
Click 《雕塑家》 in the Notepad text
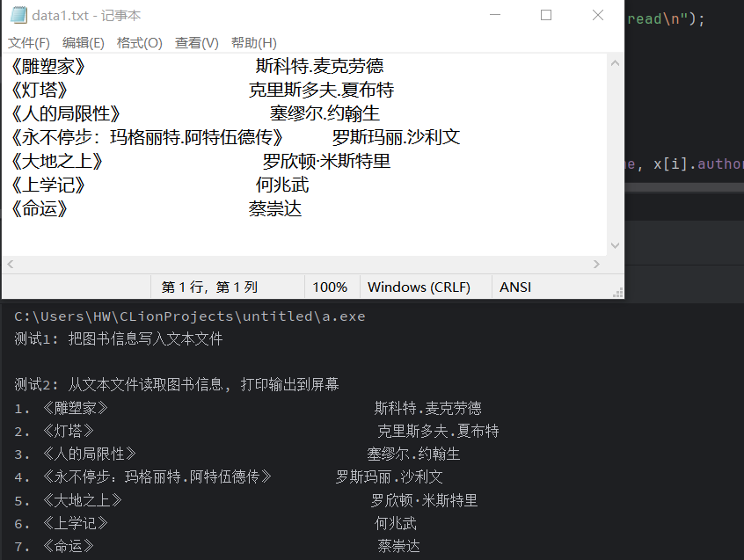[x=47, y=66]
